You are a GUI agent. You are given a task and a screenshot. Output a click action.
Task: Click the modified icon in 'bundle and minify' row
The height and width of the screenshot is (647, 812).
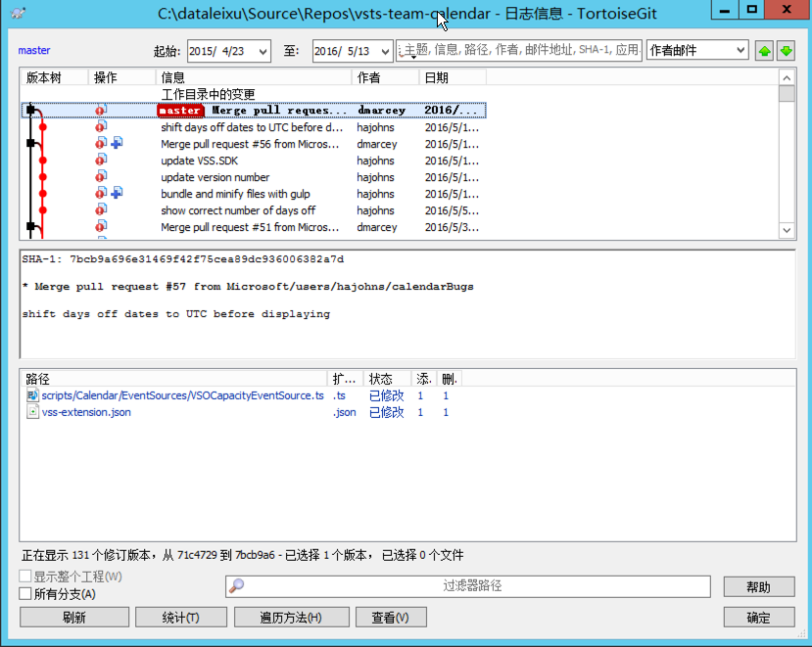pyautogui.click(x=101, y=194)
